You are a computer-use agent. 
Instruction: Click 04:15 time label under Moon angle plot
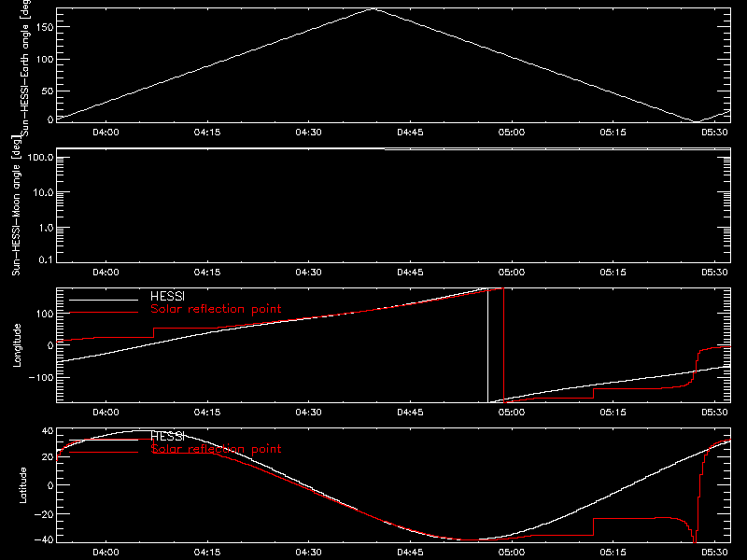pos(207,273)
